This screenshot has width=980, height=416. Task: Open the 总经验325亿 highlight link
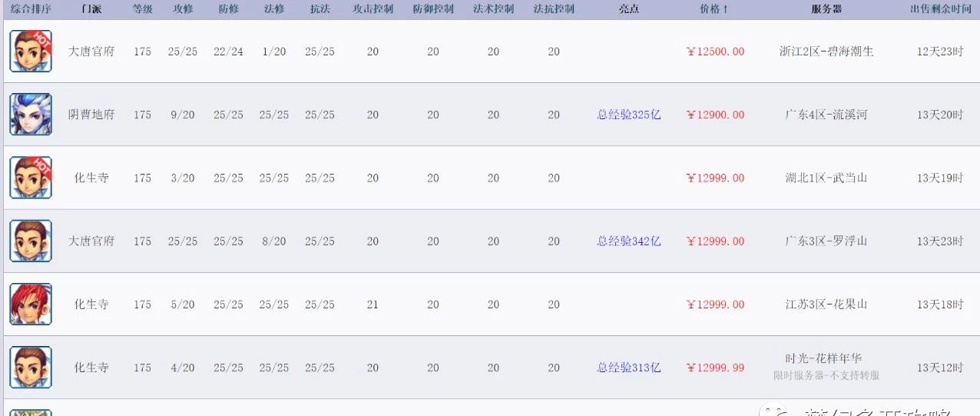click(x=629, y=115)
